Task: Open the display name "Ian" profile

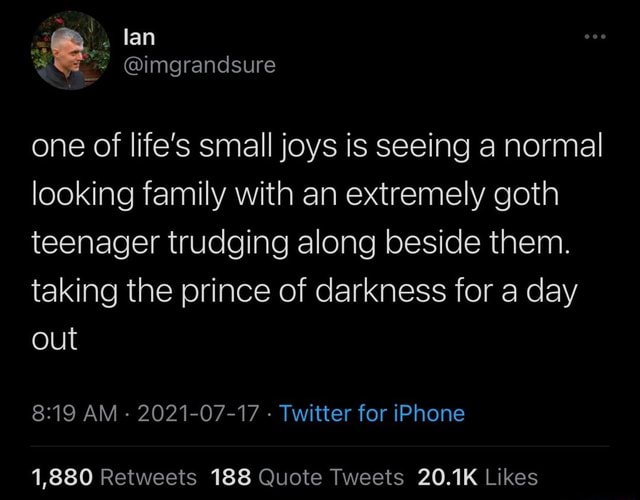Action: tap(136, 38)
